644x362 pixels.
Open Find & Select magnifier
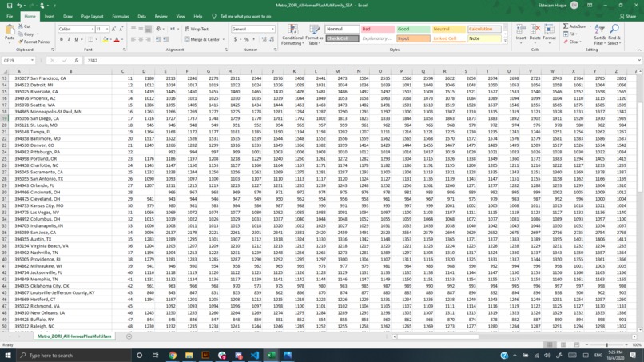614,34
